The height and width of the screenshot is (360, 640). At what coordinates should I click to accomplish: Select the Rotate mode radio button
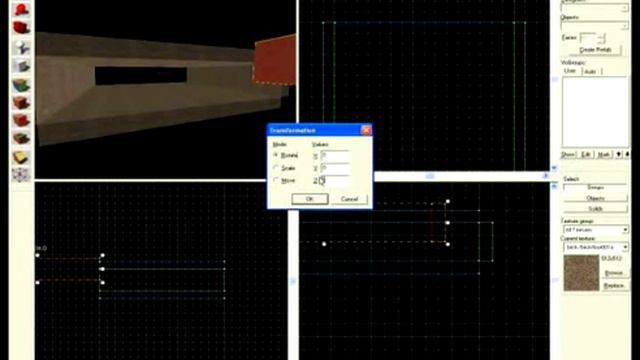[276, 155]
